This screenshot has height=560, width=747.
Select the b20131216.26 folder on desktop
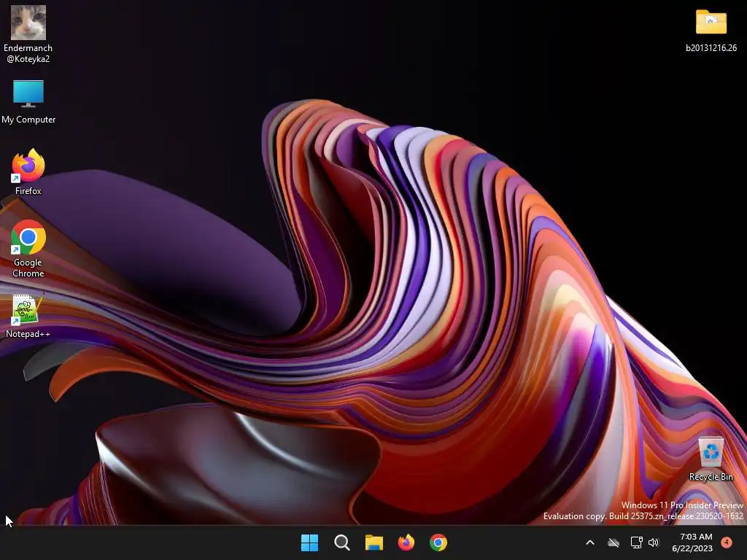pyautogui.click(x=711, y=31)
